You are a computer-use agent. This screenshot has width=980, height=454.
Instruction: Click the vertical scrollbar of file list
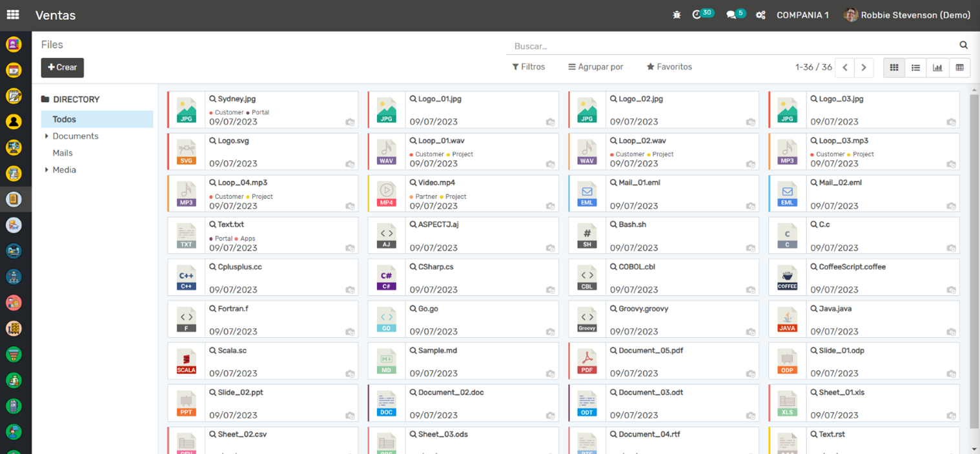pos(974,258)
